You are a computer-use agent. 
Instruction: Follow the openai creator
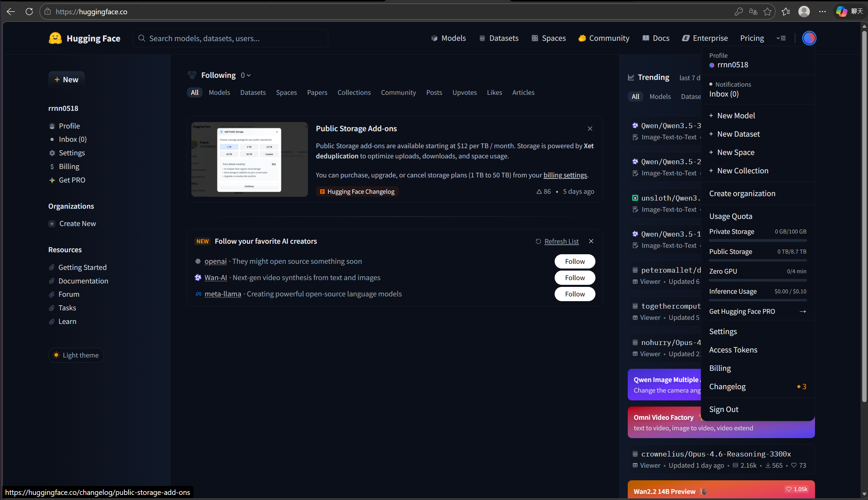pyautogui.click(x=574, y=261)
